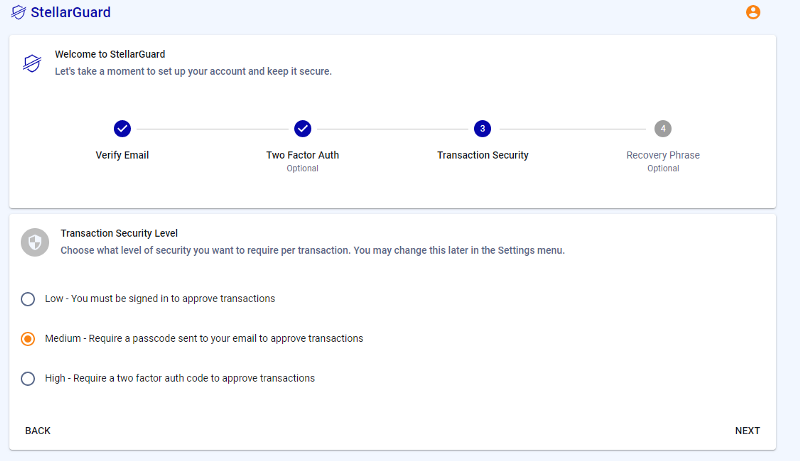Click the Verify Email checkmark step circle
This screenshot has height=461, width=800.
coord(122,129)
